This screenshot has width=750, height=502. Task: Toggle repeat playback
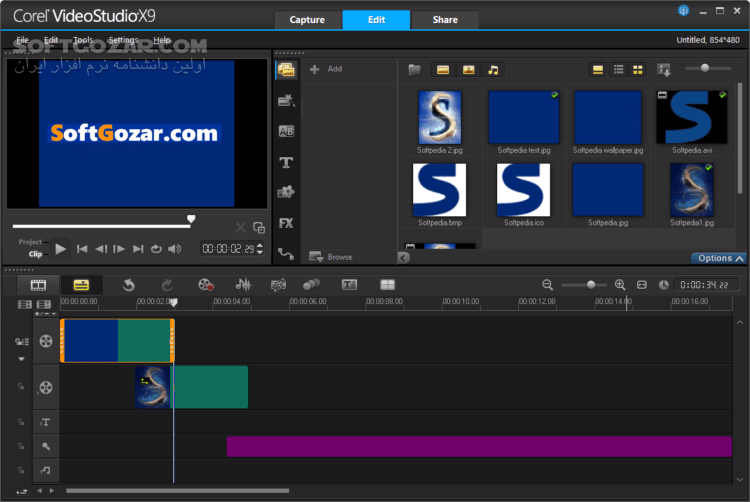point(156,249)
